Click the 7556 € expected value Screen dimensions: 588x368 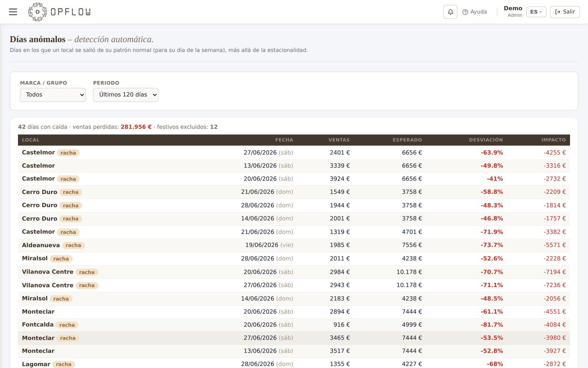coord(412,245)
